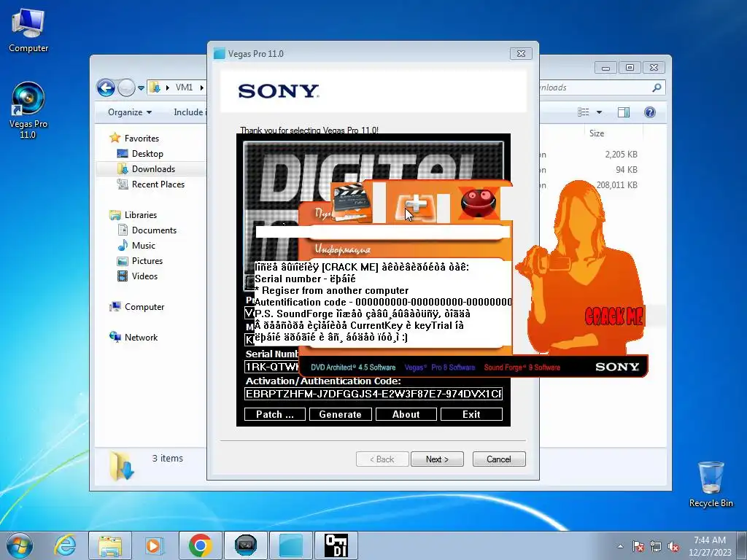Go back using the Explorer back arrow
Screen dimensions: 747x560
pyautogui.click(x=106, y=87)
